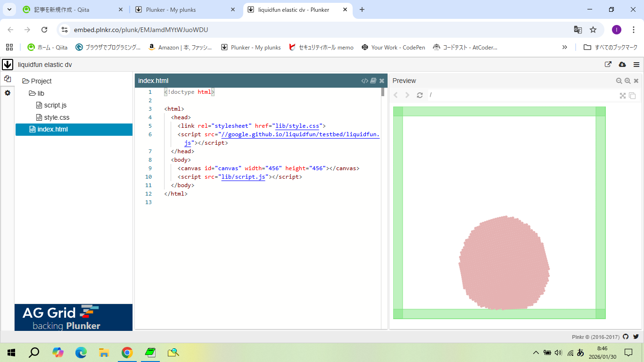Show more bookmarks chevron

(x=565, y=47)
